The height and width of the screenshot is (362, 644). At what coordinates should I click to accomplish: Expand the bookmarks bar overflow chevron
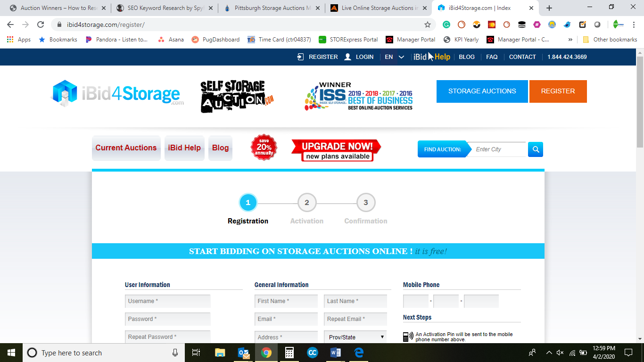pos(570,40)
